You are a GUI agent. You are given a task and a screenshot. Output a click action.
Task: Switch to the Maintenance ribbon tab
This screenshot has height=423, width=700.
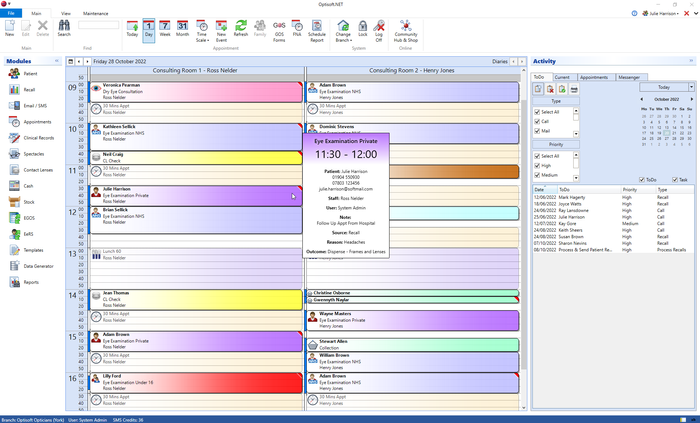[96, 13]
